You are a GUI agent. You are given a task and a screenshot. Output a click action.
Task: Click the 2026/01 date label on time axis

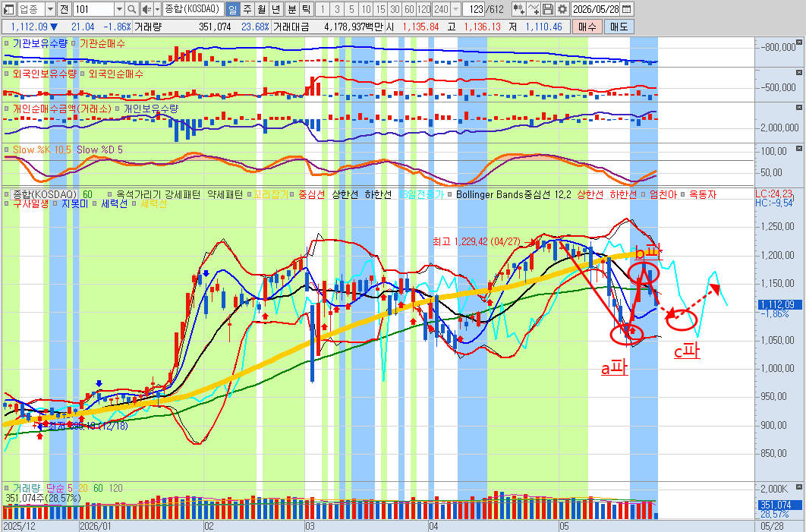[x=96, y=527]
